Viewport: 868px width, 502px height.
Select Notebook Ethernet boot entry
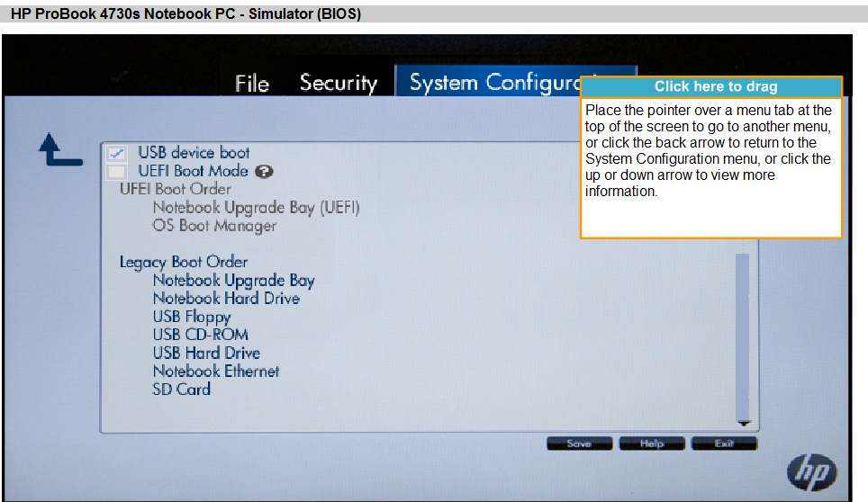(216, 371)
